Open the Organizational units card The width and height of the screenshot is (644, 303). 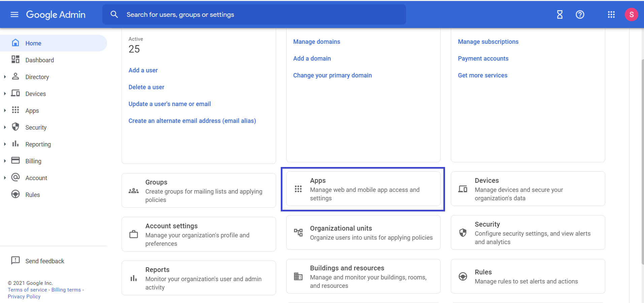click(363, 233)
